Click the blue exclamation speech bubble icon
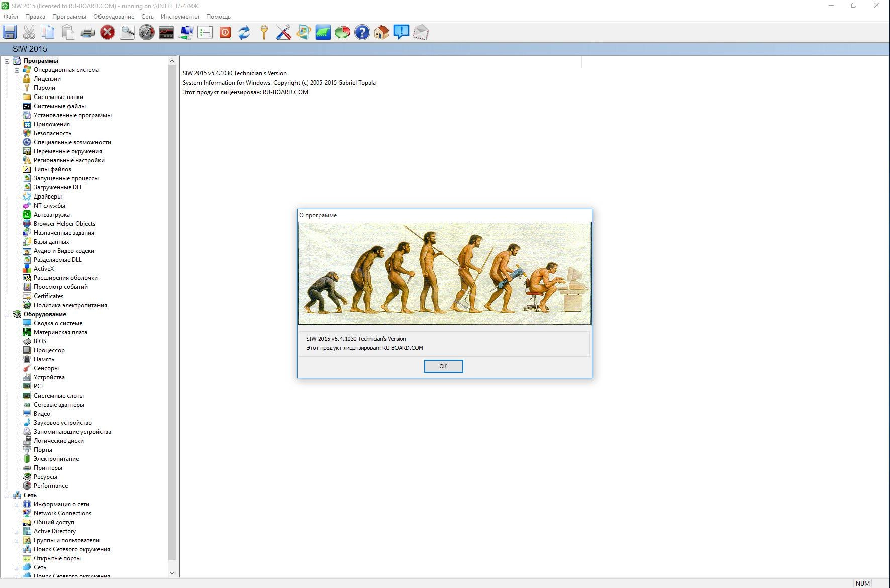890x588 pixels. pyautogui.click(x=402, y=33)
